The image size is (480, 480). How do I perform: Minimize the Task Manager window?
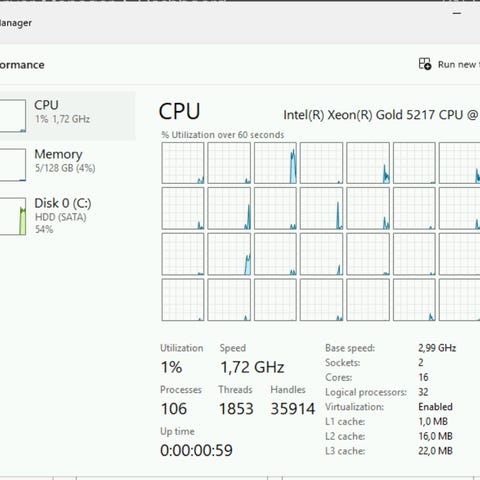click(x=457, y=14)
